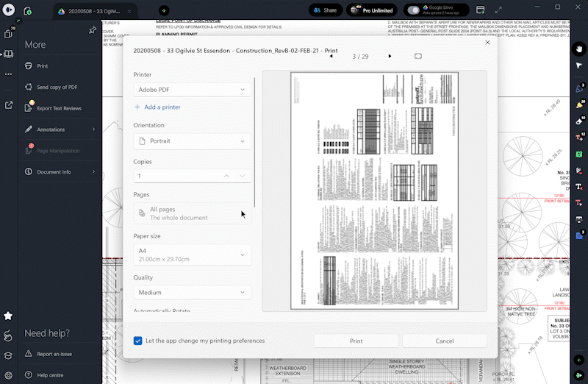The height and width of the screenshot is (384, 588).
Task: Select the hand pan tool
Action: coord(579,49)
